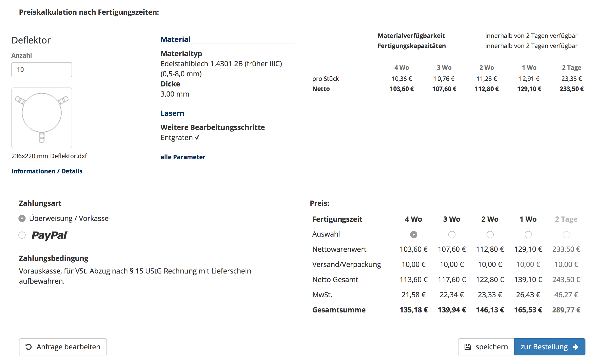
Task: Click the undo icon in Anfrage bearbeiten
Action: tap(29, 347)
